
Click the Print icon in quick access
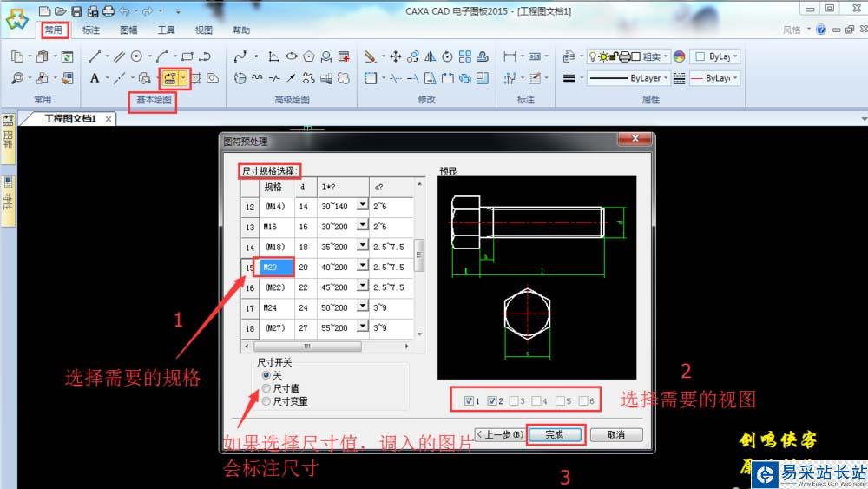point(109,10)
